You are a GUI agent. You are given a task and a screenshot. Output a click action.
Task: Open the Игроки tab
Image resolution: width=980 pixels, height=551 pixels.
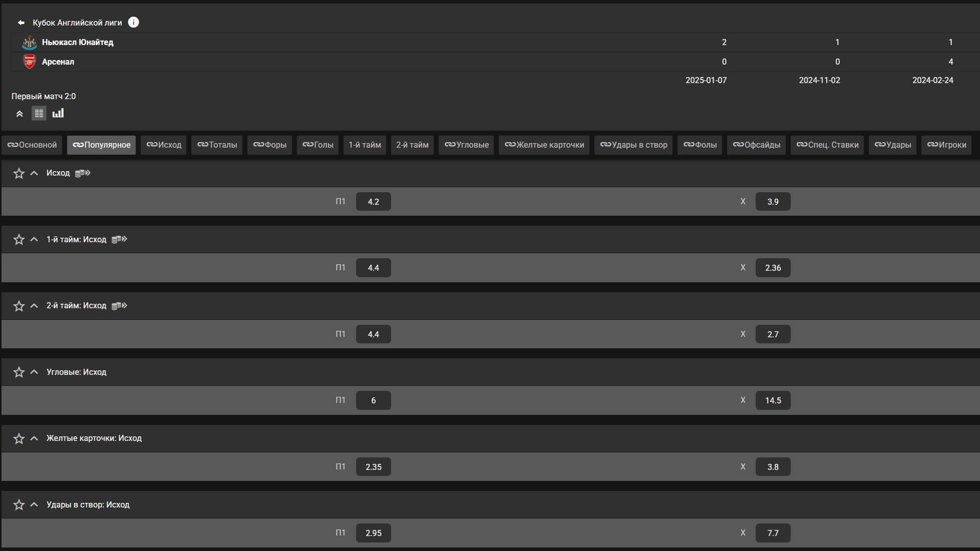946,145
